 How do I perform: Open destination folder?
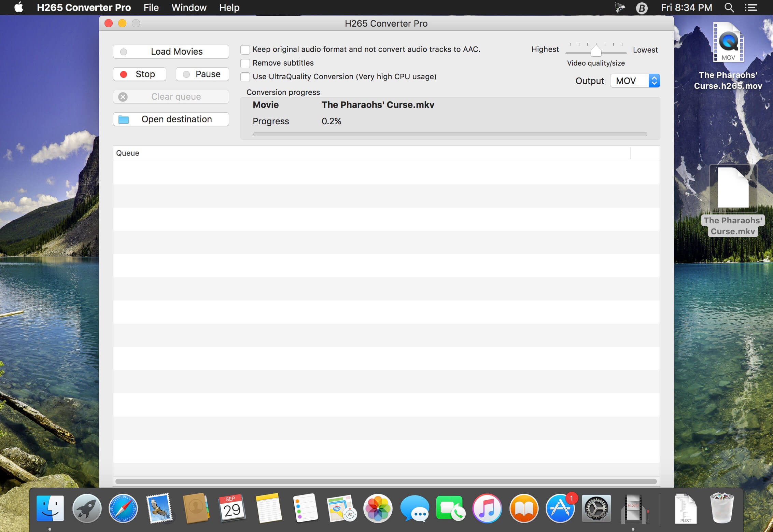(x=171, y=119)
